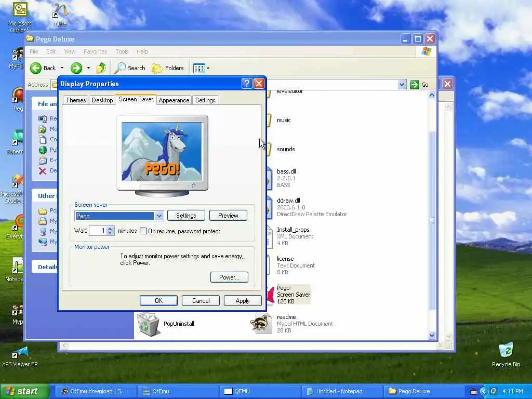Expand the Views dropdown arrow
The height and width of the screenshot is (399, 532).
[x=208, y=68]
